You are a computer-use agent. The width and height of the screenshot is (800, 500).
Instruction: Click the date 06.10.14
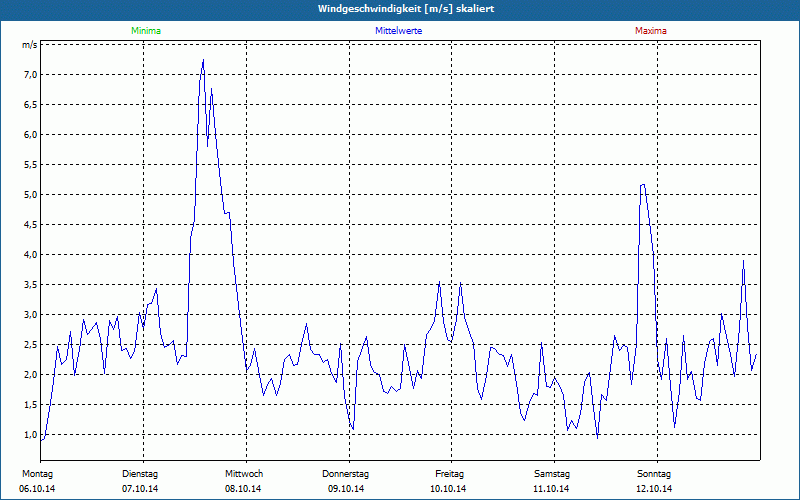(x=37, y=489)
